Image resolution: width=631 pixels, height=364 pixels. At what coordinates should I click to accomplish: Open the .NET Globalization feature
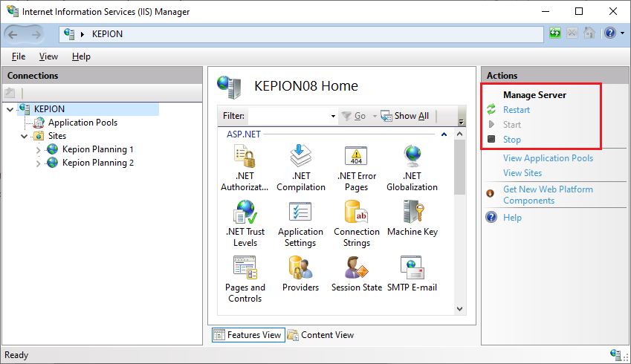[412, 168]
